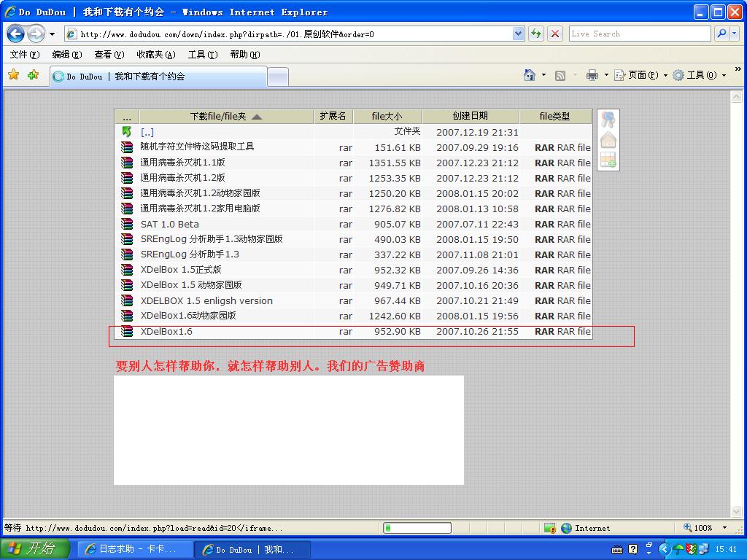Screen dimensions: 747x560
Task: Expand the Home button dropdown arrow
Action: (543, 75)
